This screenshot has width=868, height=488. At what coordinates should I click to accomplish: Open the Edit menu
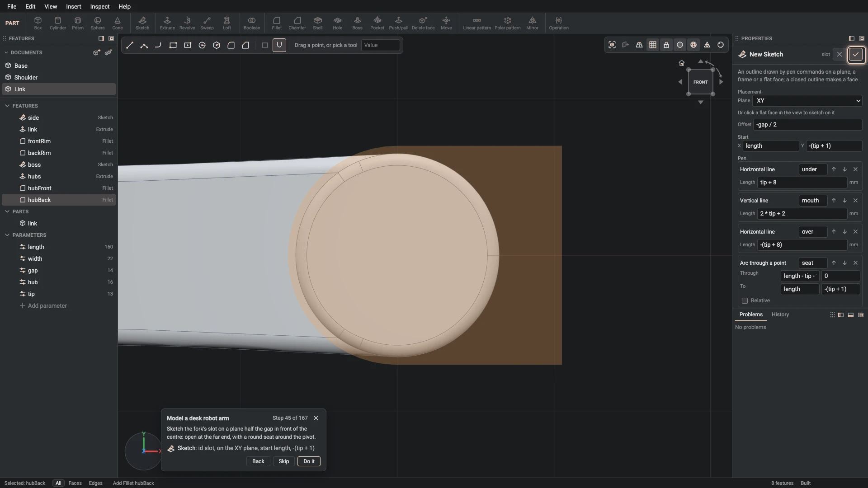pyautogui.click(x=30, y=6)
